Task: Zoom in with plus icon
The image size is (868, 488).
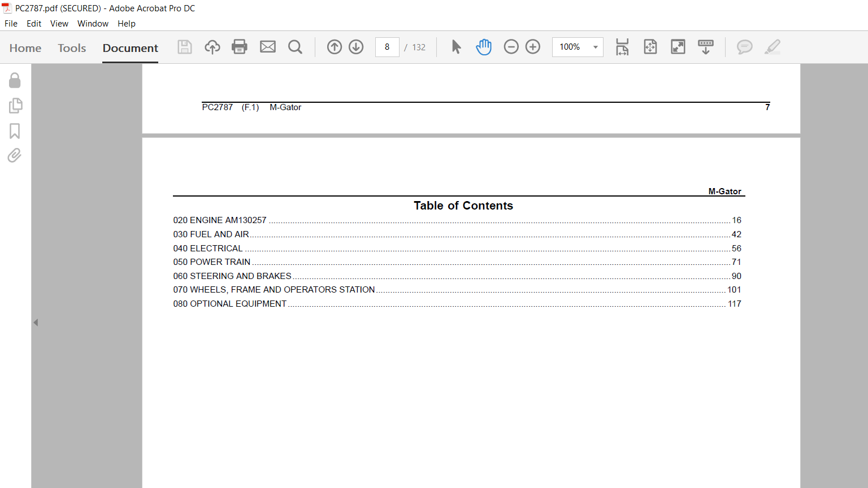Action: point(533,47)
